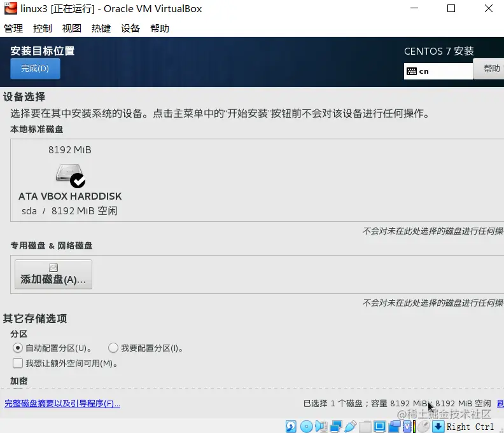Viewport: 504px width, 433px height.
Task: Open the 控制 menu
Action: (43, 28)
